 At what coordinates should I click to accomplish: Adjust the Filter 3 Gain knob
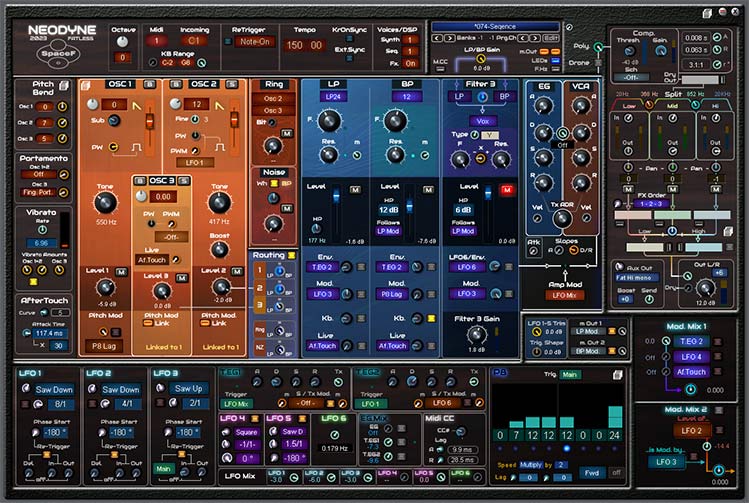coord(476,335)
